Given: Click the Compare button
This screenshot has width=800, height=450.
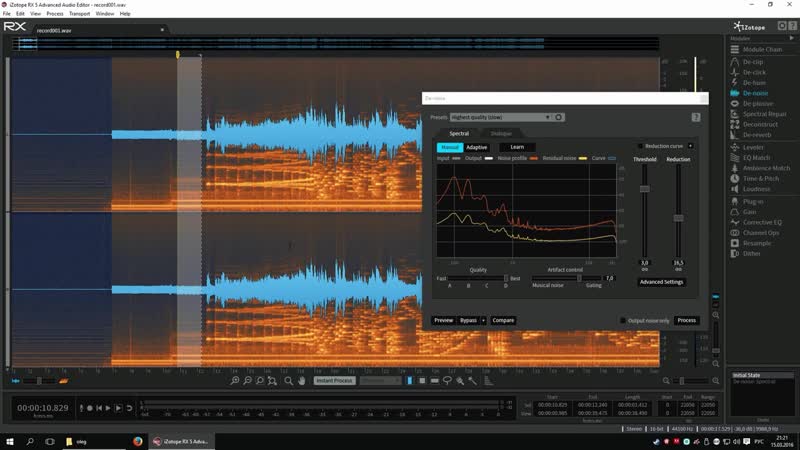Looking at the screenshot, I should (x=503, y=320).
